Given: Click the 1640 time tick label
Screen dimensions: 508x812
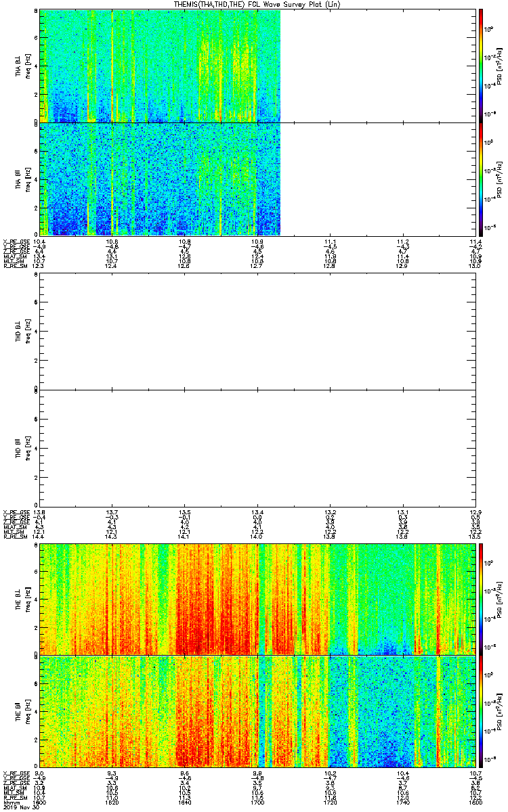Looking at the screenshot, I should click(185, 803).
